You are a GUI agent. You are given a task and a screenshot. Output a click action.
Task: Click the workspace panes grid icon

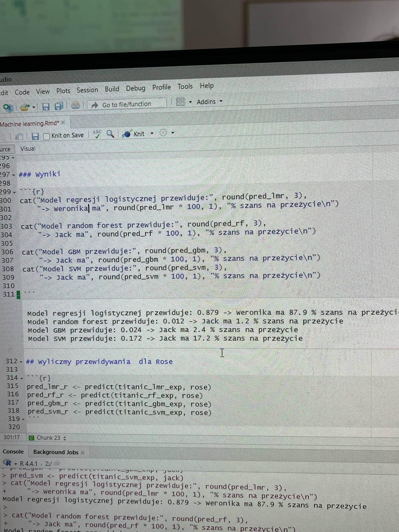[x=180, y=102]
